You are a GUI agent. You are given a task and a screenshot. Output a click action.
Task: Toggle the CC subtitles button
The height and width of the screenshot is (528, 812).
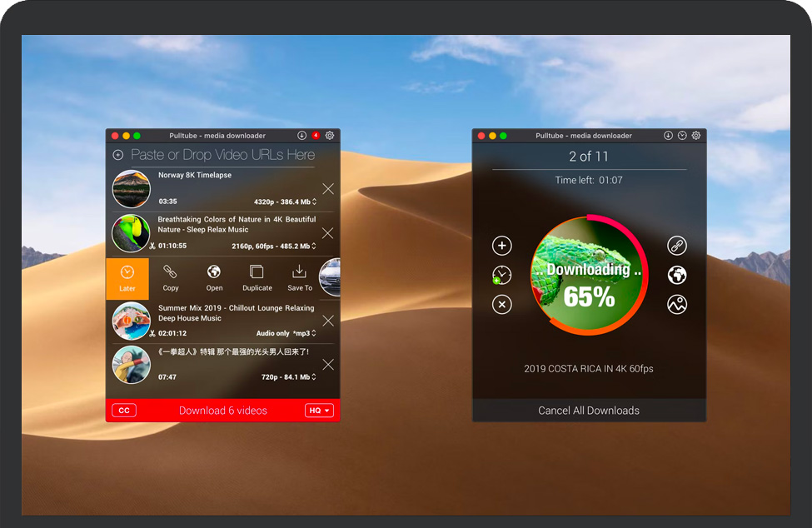[x=124, y=411]
